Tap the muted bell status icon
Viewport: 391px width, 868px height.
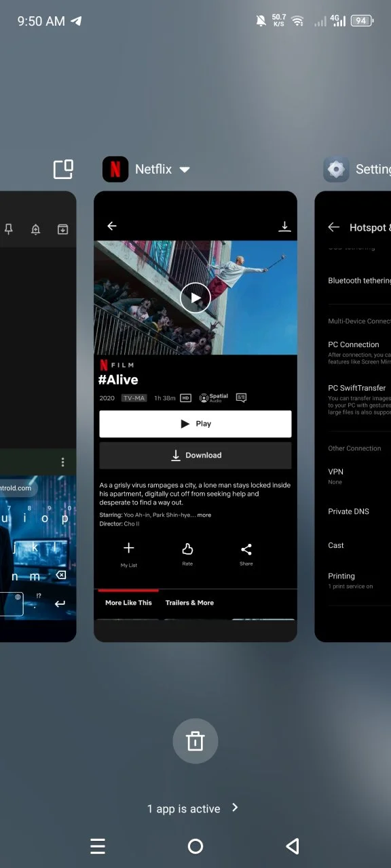261,21
